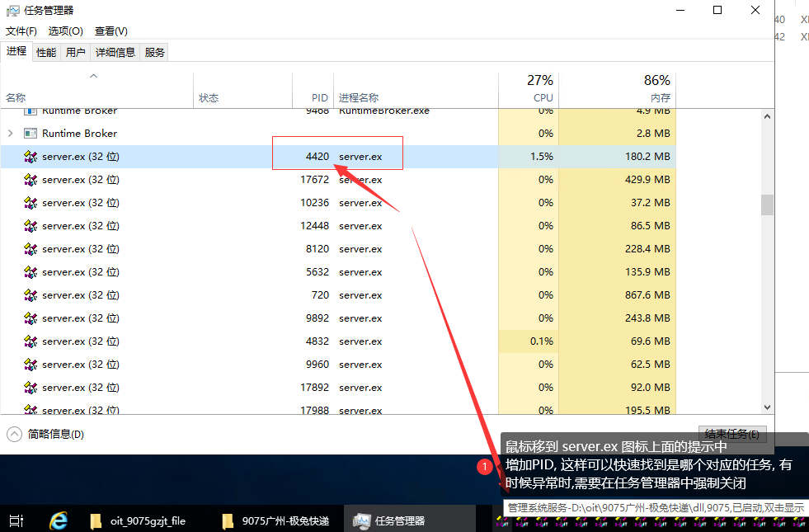Open Task View on the taskbar
Screen dimensions: 809x532
tap(16, 520)
